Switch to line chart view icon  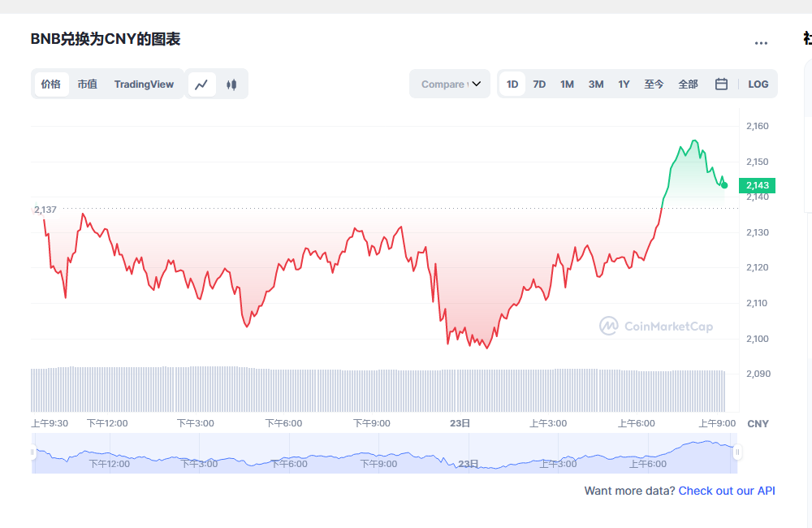pos(201,84)
